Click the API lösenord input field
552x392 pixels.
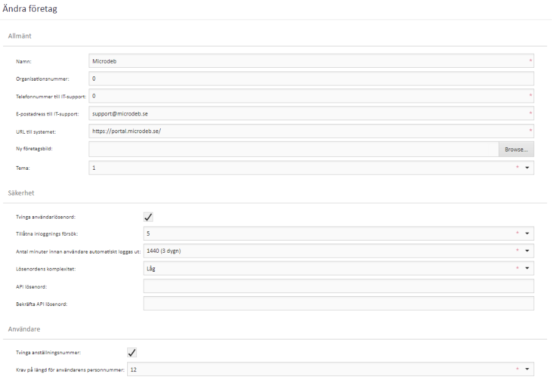(338, 286)
